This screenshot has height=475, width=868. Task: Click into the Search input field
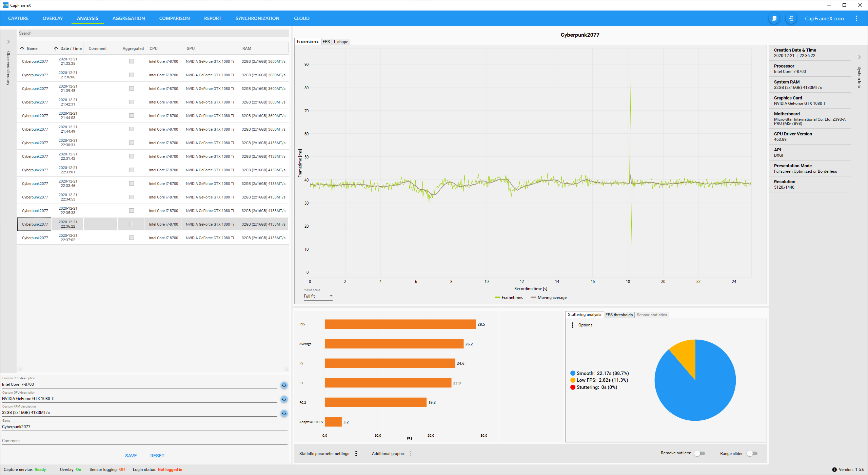tap(153, 33)
